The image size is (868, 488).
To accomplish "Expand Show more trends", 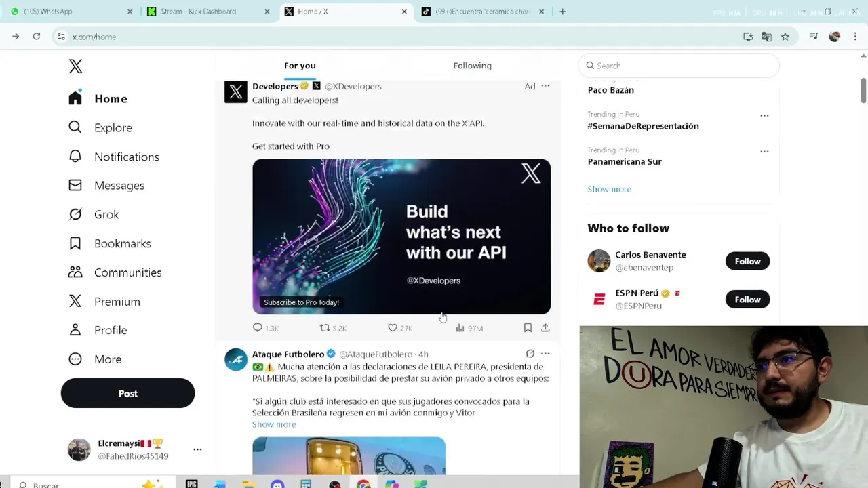I will (609, 189).
